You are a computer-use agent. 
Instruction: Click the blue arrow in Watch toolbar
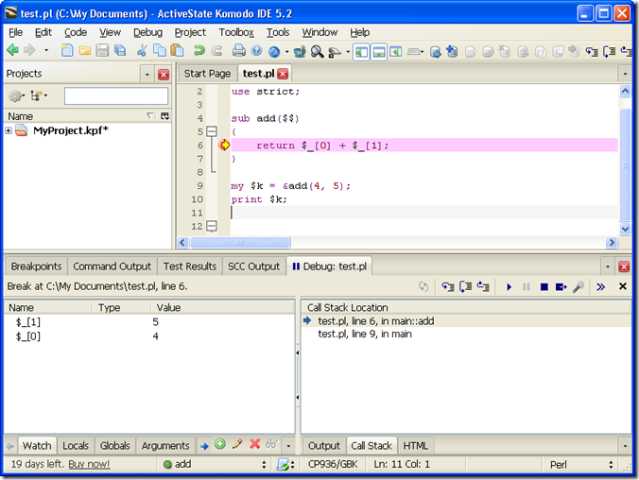205,446
